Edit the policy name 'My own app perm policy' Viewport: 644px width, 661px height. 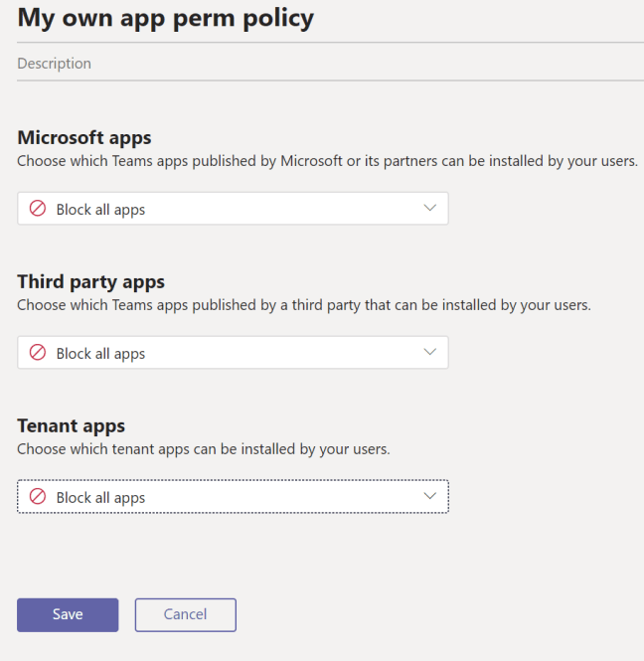[x=165, y=18]
